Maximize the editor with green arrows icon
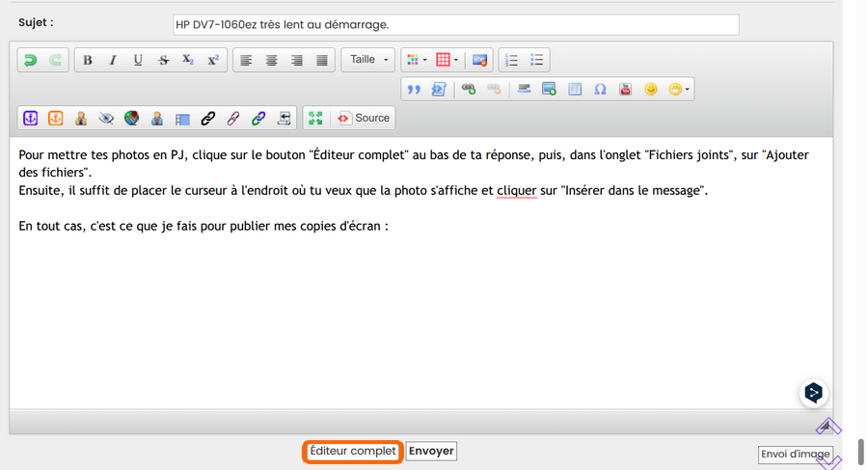The width and height of the screenshot is (868, 470). coord(314,119)
